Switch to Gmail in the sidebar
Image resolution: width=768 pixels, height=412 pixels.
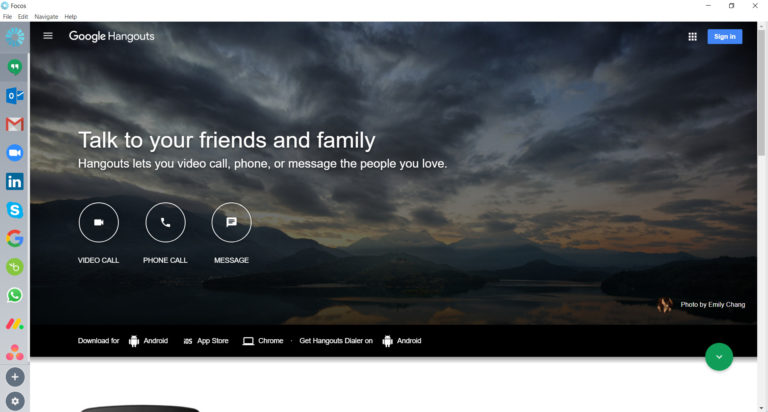click(15, 124)
